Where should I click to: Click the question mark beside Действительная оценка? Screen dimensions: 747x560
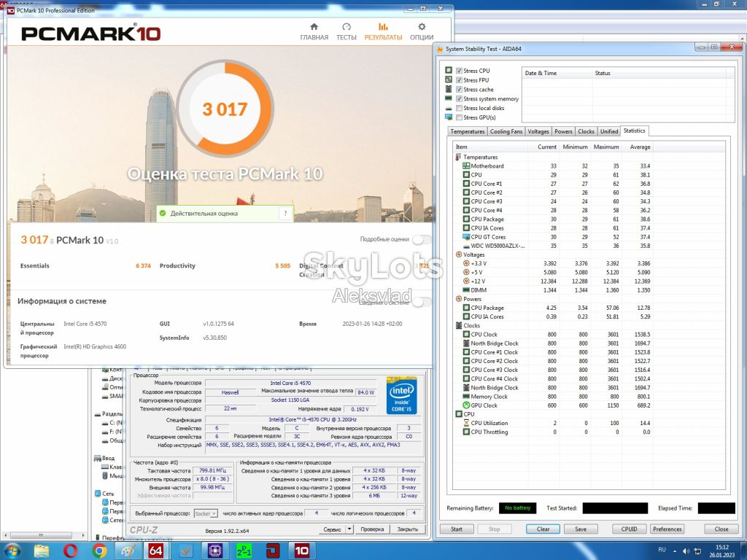[285, 214]
